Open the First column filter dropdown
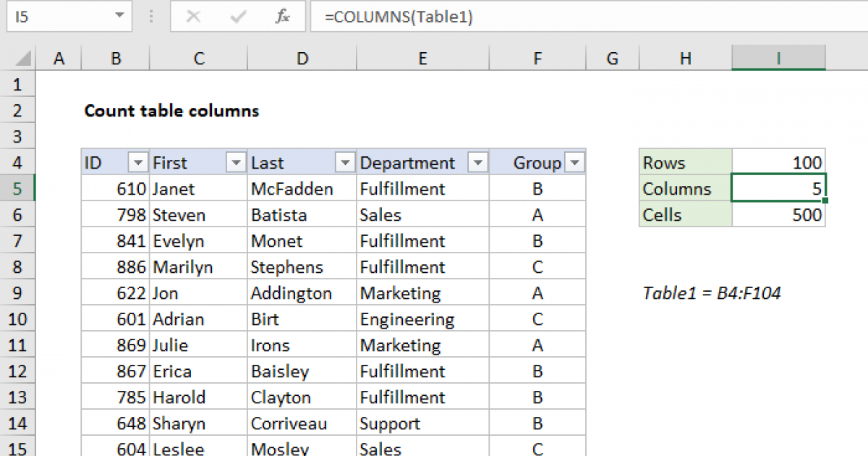868x456 pixels. point(236,162)
